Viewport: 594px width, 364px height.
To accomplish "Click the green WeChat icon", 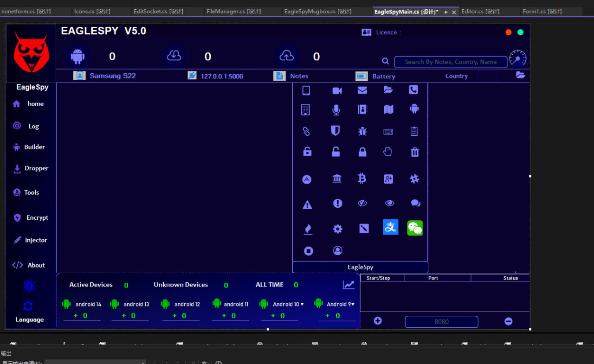I will (x=415, y=228).
